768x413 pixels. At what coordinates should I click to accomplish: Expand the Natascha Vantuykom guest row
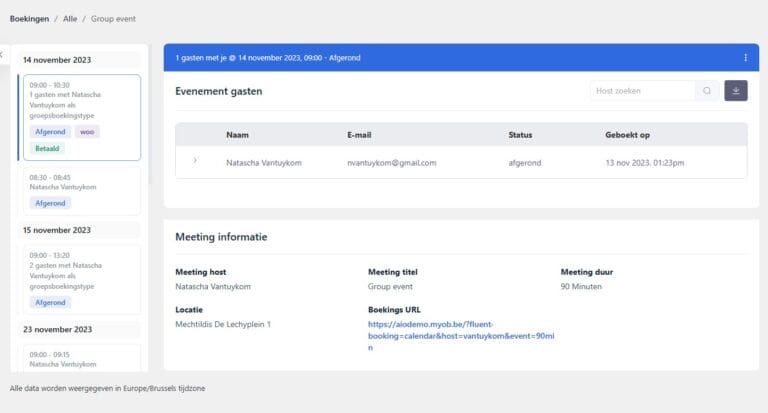[x=195, y=161]
